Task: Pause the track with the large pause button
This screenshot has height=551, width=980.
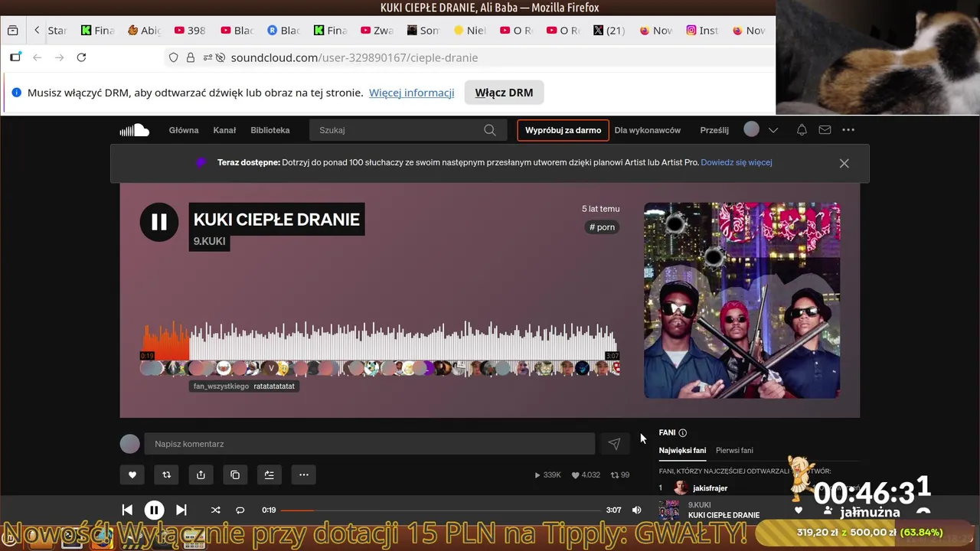Action: click(159, 222)
